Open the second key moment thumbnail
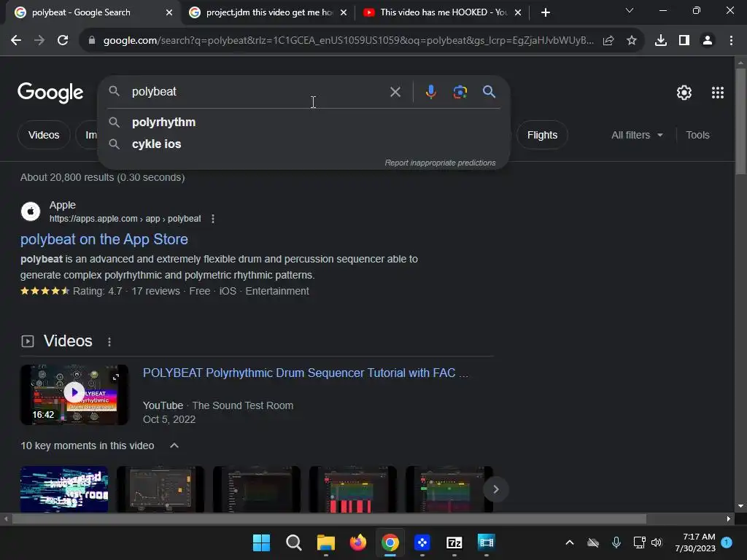Viewport: 747px width, 560px height. (160, 489)
